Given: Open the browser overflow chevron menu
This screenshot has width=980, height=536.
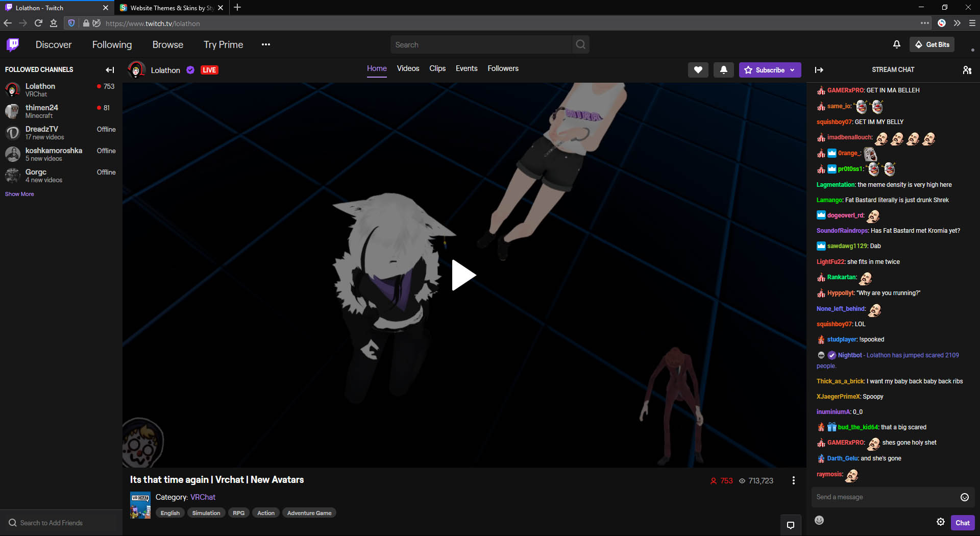Looking at the screenshot, I should (957, 23).
